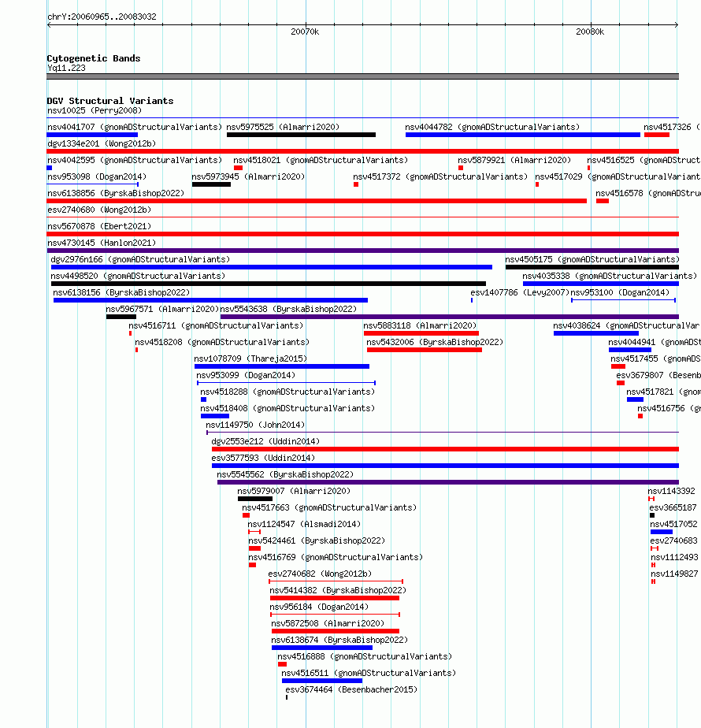Click the dgv2976n166 gnomAD variant label
This screenshot has height=728, width=701.
point(140,259)
